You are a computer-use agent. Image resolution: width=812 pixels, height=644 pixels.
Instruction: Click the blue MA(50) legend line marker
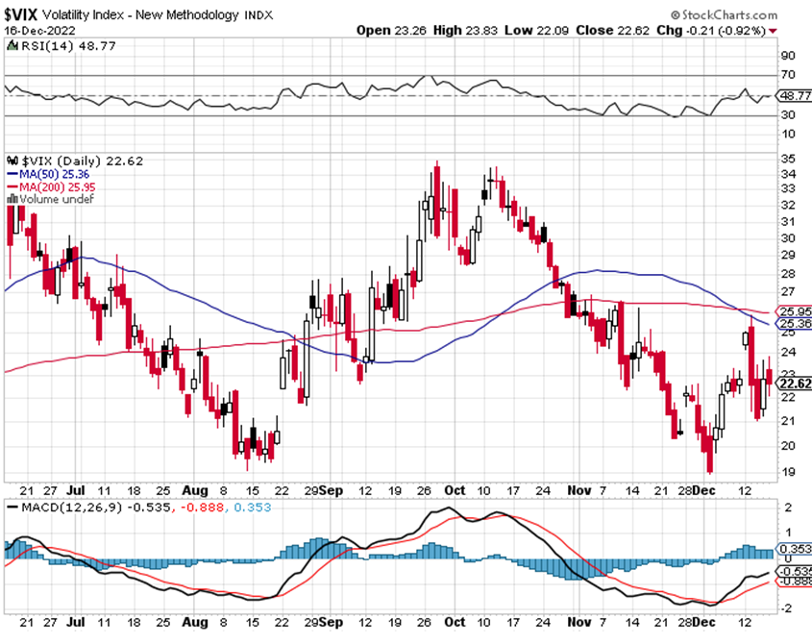tap(11, 173)
